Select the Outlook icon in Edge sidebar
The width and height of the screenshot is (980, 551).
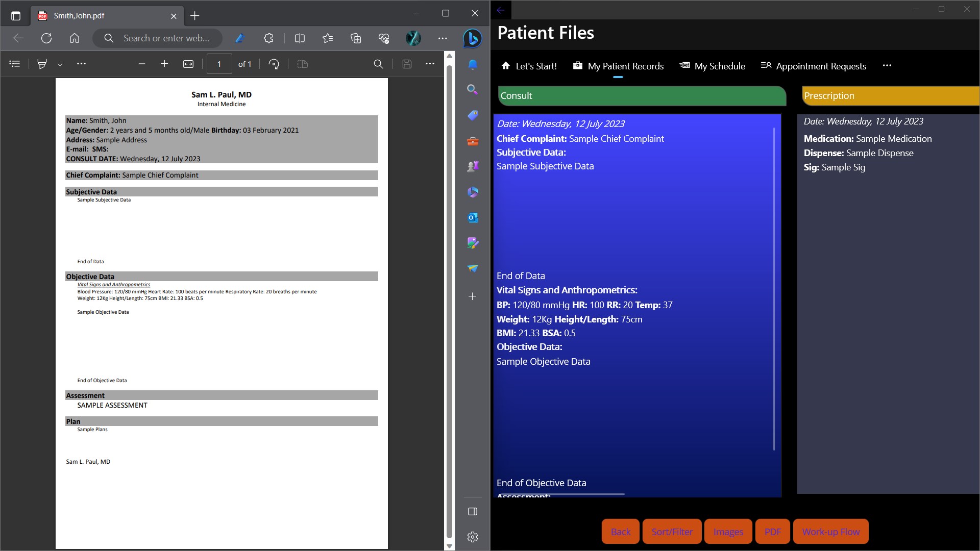pos(472,217)
